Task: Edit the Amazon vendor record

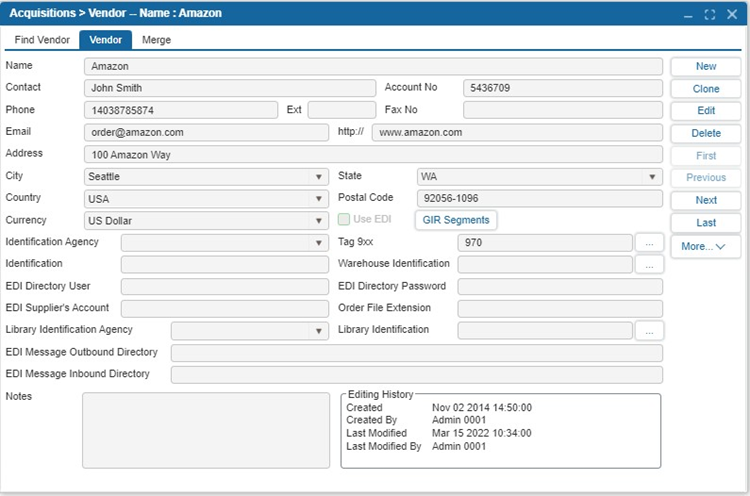Action: tap(706, 110)
